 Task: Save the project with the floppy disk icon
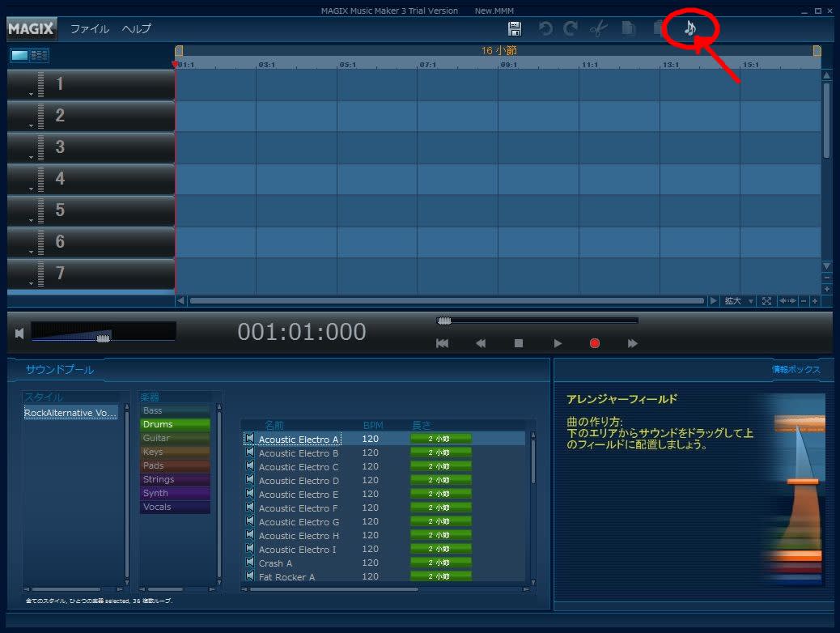click(x=514, y=29)
